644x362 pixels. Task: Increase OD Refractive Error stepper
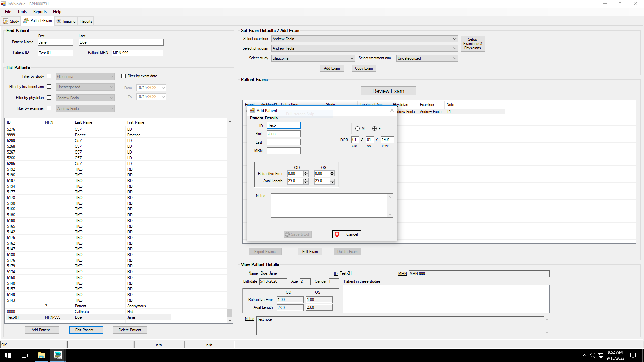click(306, 172)
